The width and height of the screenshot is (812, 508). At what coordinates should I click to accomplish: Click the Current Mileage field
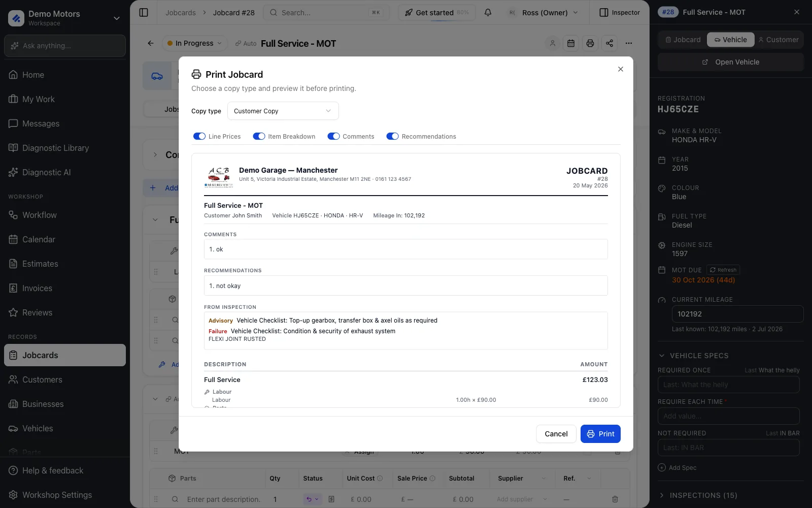coord(737,314)
